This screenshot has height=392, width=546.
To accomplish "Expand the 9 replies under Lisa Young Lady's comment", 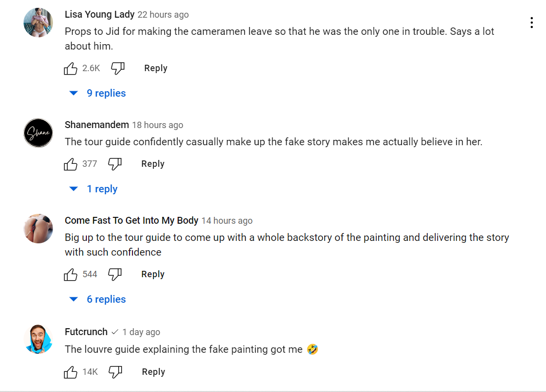I will coord(106,93).
